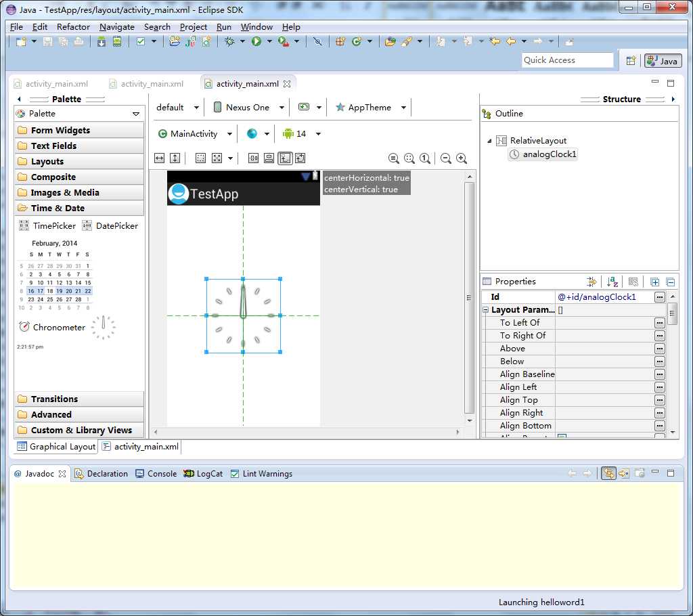This screenshot has width=693, height=616.
Task: Collapse the Layout Parameters property group
Action: 485,310
